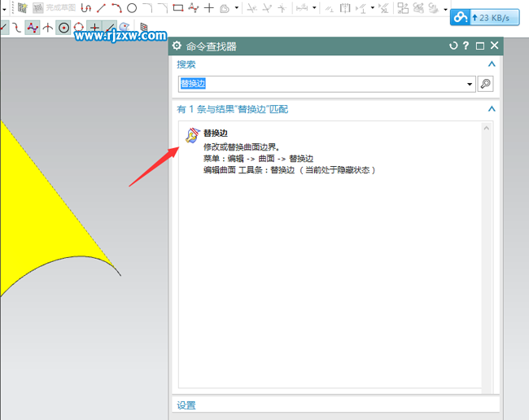Click the results list scroll-up arrow
The height and width of the screenshot is (420, 529).
coord(487,128)
